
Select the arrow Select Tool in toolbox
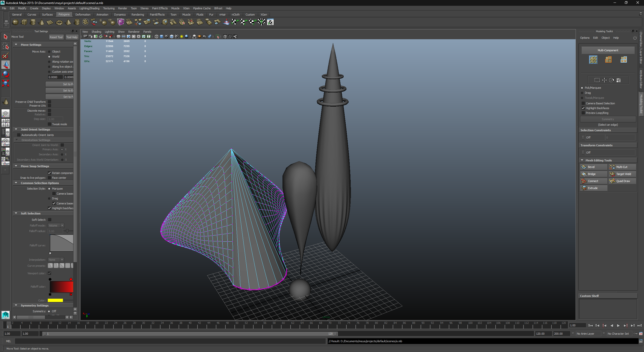pos(6,37)
